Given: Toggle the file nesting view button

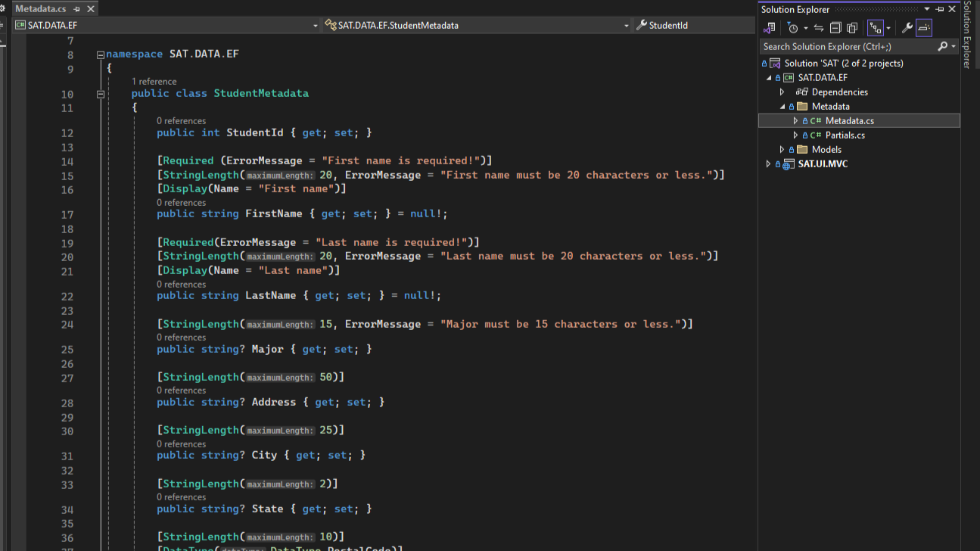Looking at the screenshot, I should (x=875, y=28).
